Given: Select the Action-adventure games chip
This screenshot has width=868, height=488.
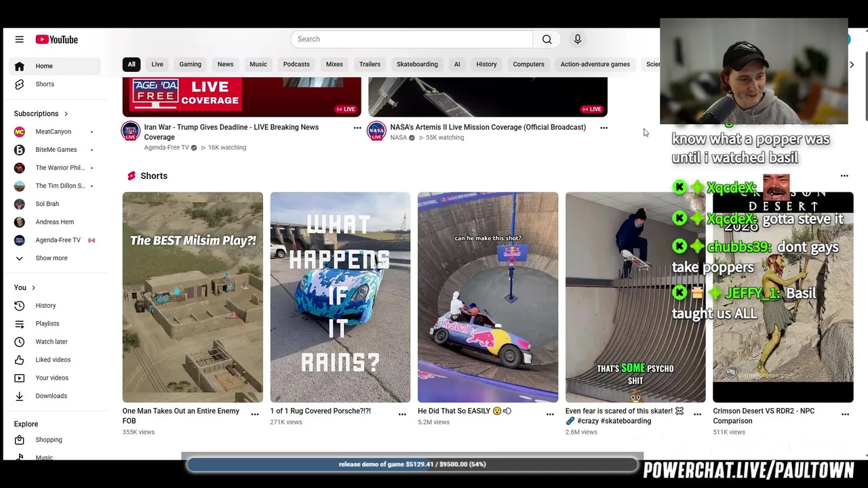Looking at the screenshot, I should (595, 64).
